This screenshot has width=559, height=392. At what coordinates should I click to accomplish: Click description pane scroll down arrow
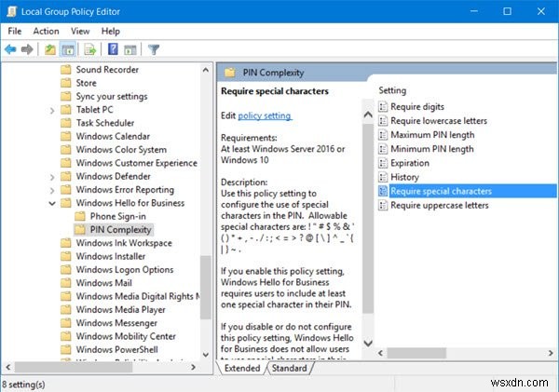point(368,344)
